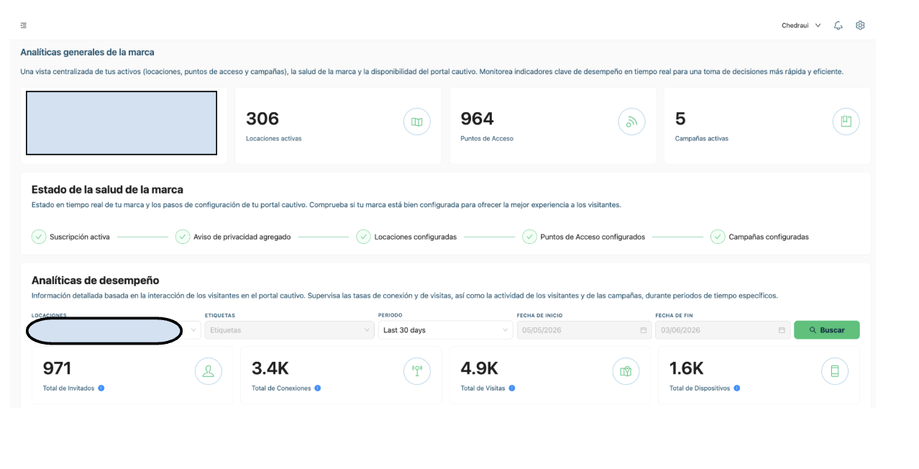Click the Fecha de inicio date field
The height and width of the screenshot is (469, 919).
pyautogui.click(x=583, y=330)
